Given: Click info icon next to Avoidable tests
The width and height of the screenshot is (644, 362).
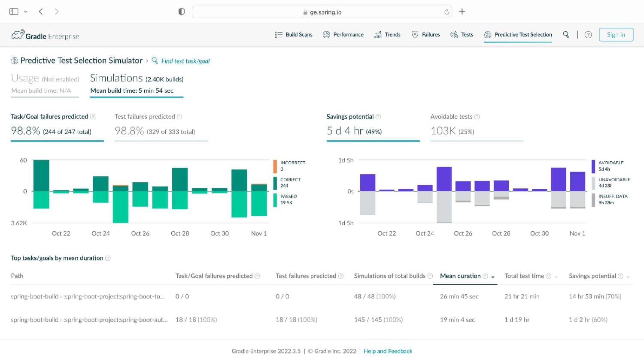Looking at the screenshot, I should click(477, 117).
